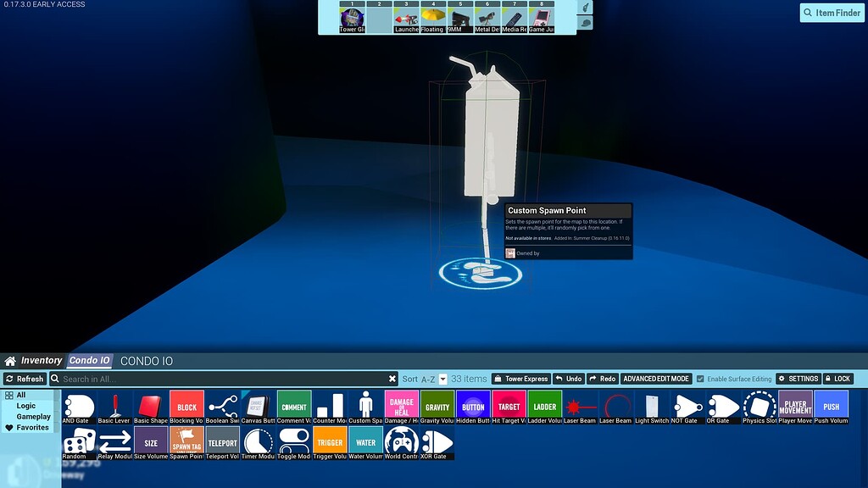The height and width of the screenshot is (488, 868).
Task: Pick the Ladder Volume item
Action: tap(545, 407)
